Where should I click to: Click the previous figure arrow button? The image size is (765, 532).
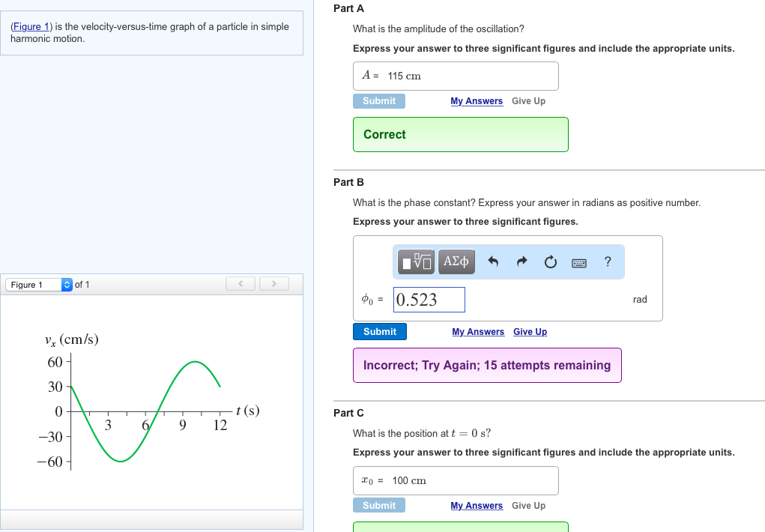pos(240,283)
